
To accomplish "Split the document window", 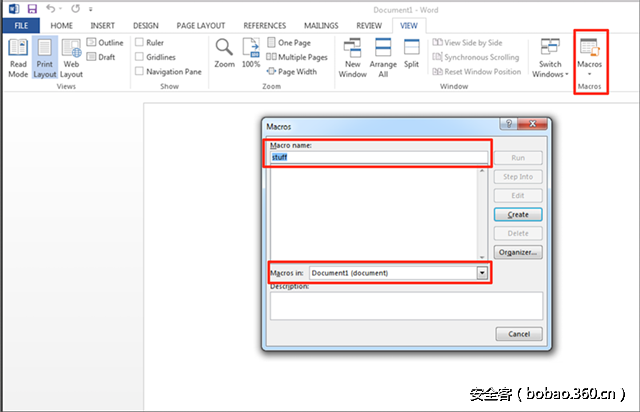I will [x=411, y=53].
